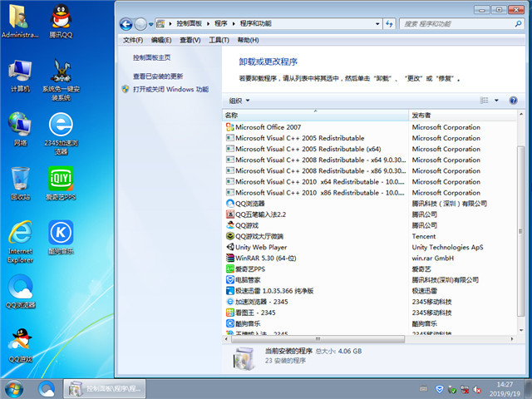Select the 极速迅雷 1.0.35.366 纯净版 row

[x=316, y=291]
